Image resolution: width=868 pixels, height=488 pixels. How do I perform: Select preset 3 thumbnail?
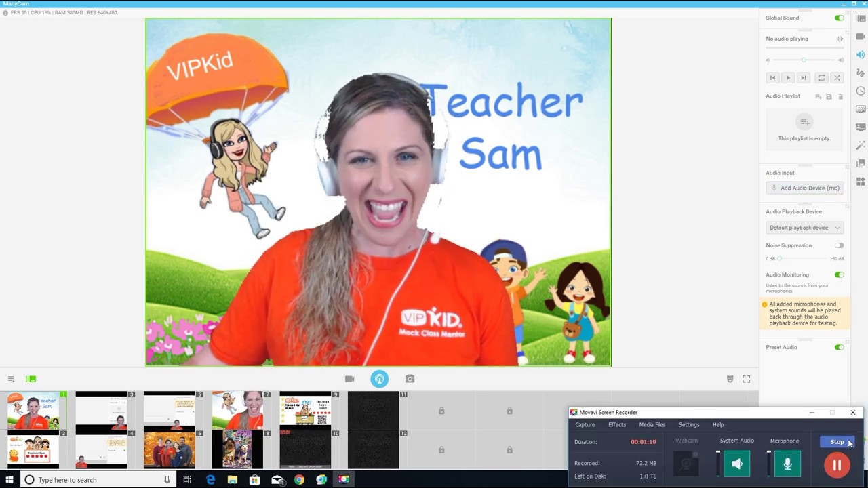(x=101, y=411)
